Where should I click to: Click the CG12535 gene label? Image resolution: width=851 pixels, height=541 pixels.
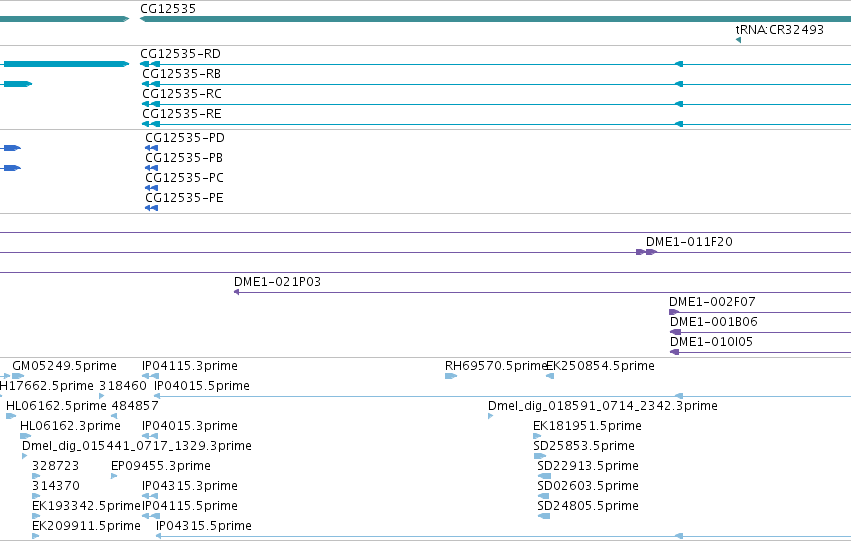tap(168, 9)
